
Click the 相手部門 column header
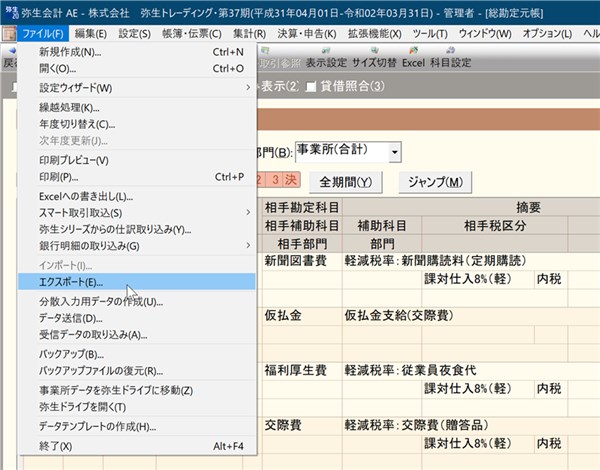pyautogui.click(x=302, y=244)
